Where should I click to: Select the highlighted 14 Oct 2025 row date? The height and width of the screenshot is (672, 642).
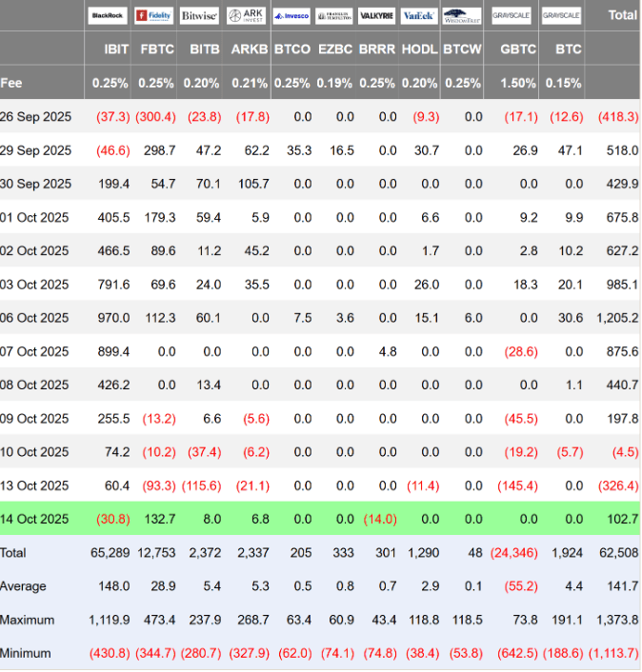click(x=36, y=519)
